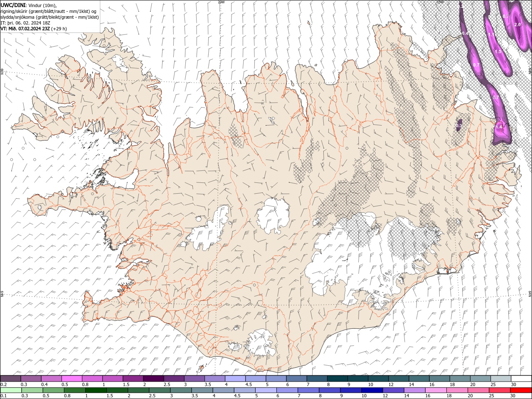Click the '1.1' snowfall value in the purple band
The image size is (532, 399).
[x=491, y=35]
